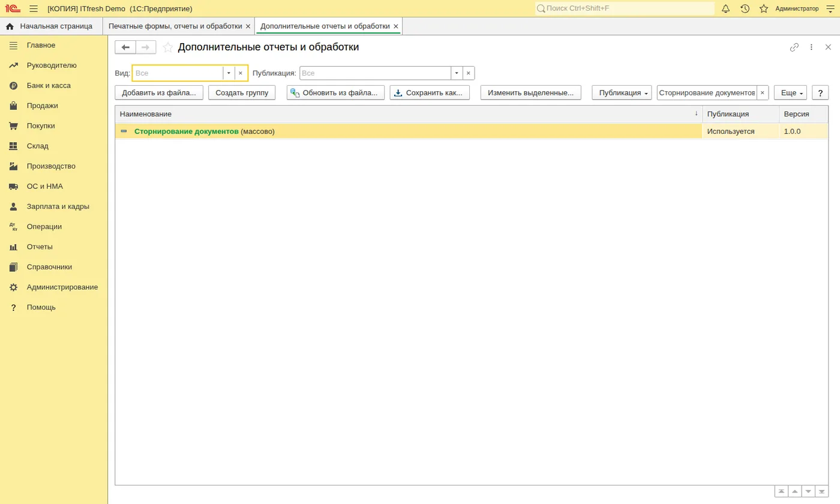Open notifications bell icon

726,8
